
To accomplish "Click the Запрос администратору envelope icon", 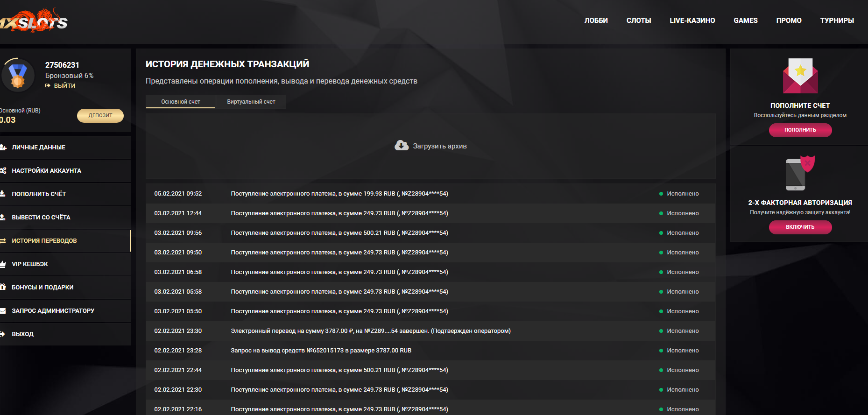I will (x=3, y=311).
